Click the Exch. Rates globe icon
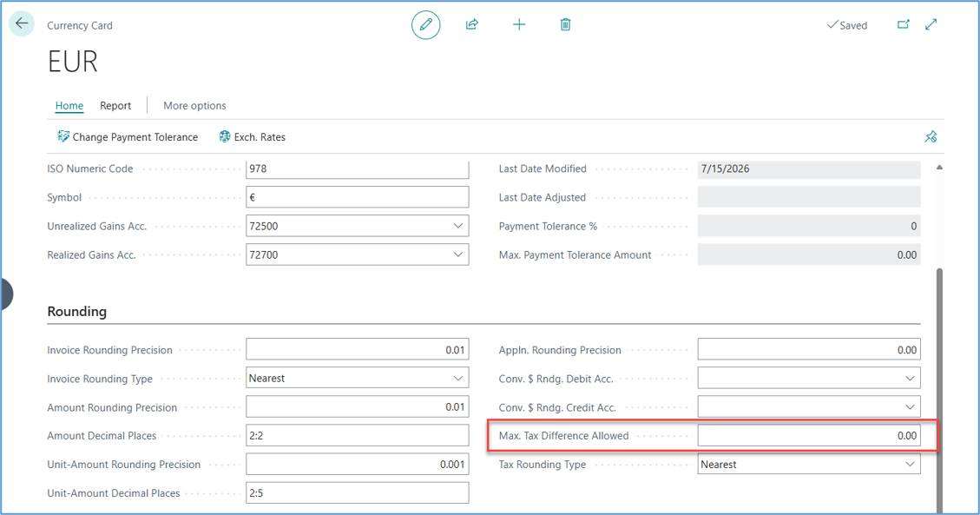The height and width of the screenshot is (515, 980). coord(224,136)
